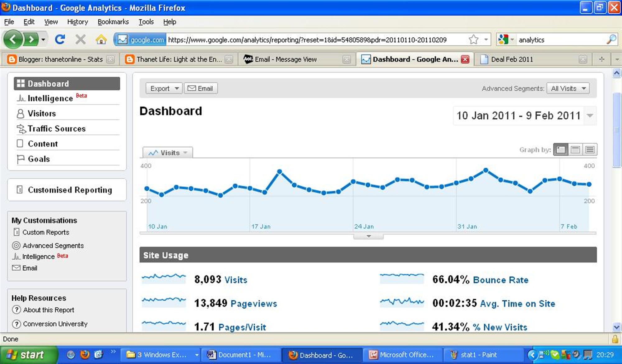
Task: Open the Tools menu
Action: click(x=146, y=22)
